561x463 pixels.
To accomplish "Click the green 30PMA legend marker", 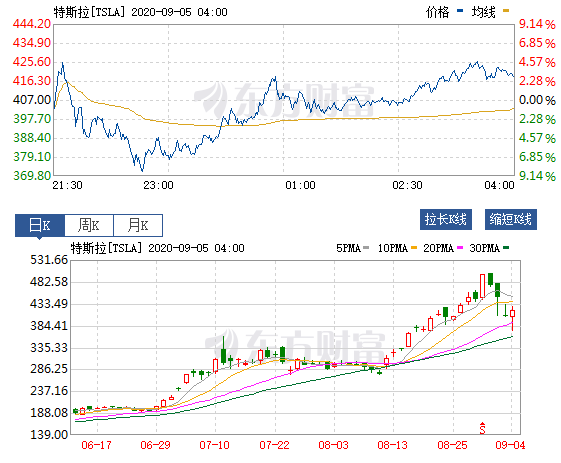I will coord(506,248).
